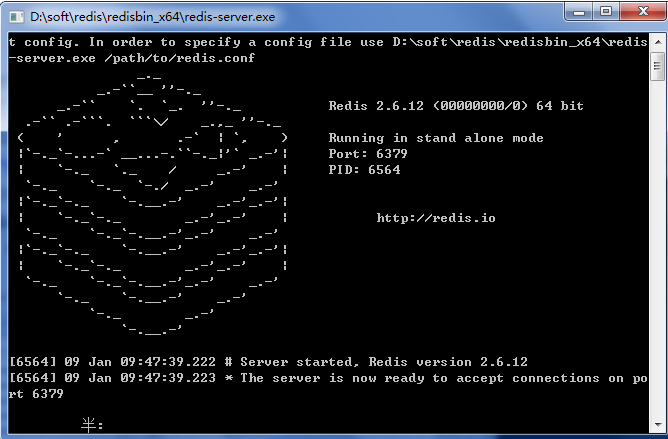The image size is (668, 439).
Task: Click the 'Redis 2.6.12 (00000000/0) 64 bit' line
Action: [x=456, y=106]
